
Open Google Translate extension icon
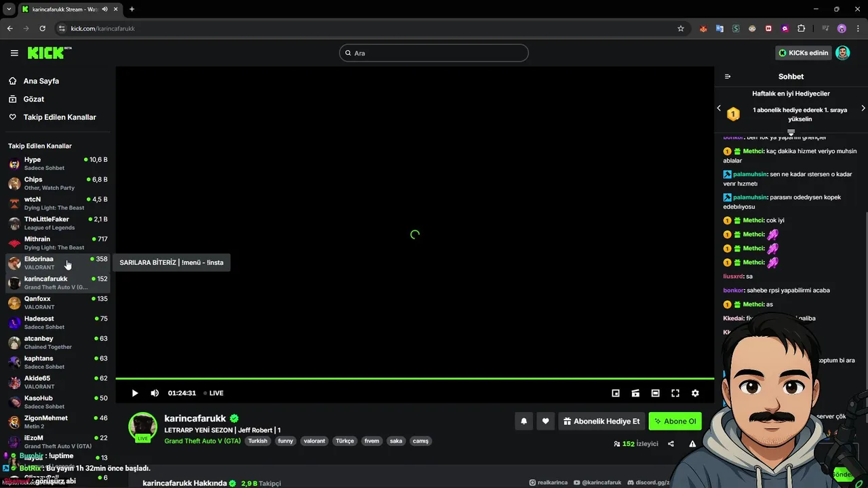click(x=719, y=28)
